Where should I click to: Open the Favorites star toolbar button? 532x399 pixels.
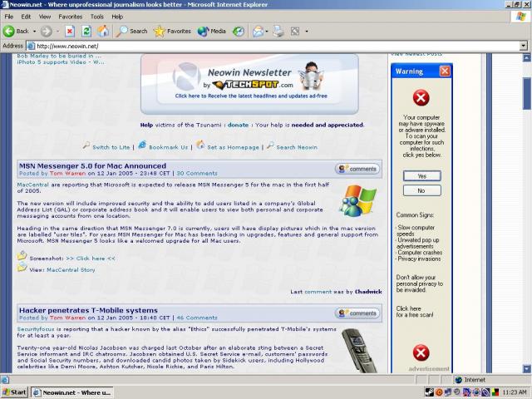pyautogui.click(x=172, y=32)
